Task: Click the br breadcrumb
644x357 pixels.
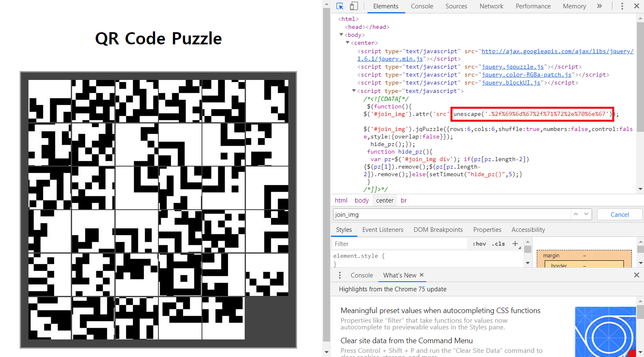Action: coord(404,200)
